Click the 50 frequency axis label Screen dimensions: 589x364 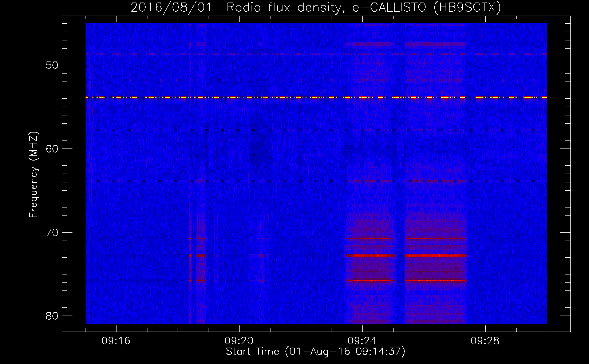point(52,66)
